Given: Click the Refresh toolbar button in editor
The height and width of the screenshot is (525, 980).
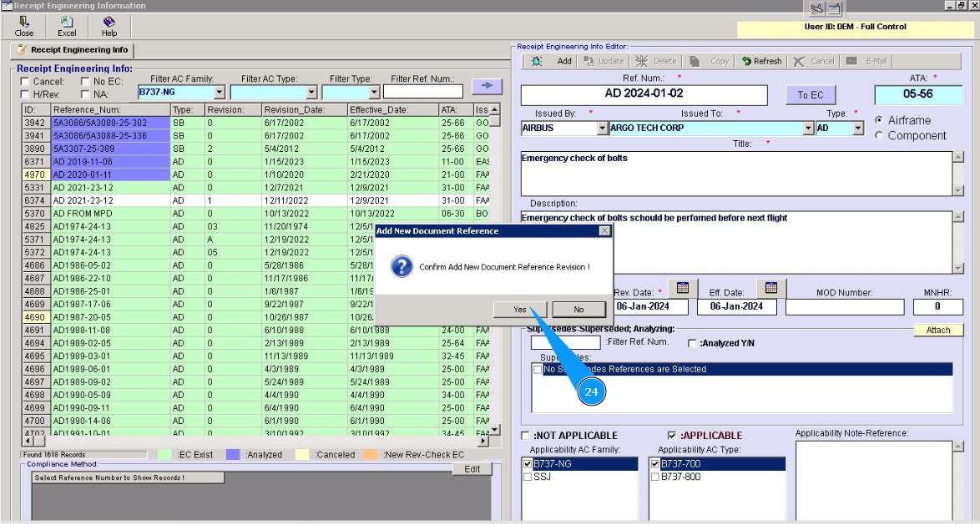Looking at the screenshot, I should (761, 61).
